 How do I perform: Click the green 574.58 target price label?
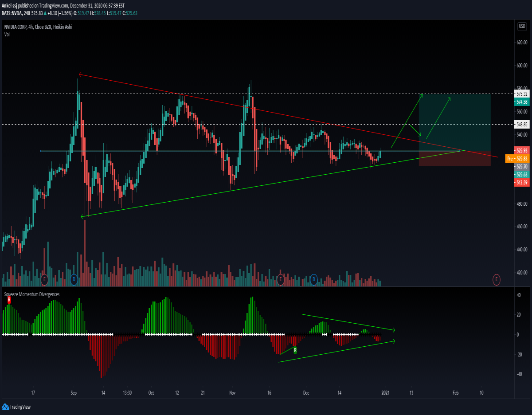tap(522, 102)
